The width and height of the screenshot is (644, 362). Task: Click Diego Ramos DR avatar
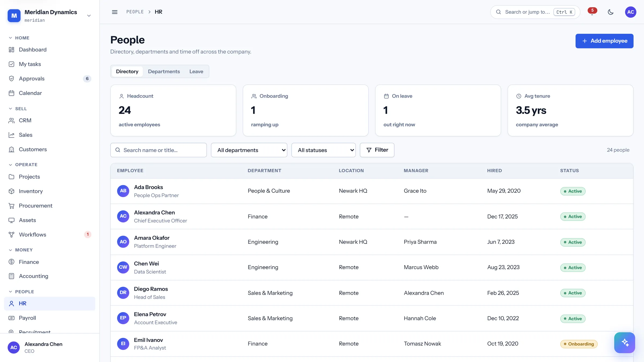click(x=123, y=293)
